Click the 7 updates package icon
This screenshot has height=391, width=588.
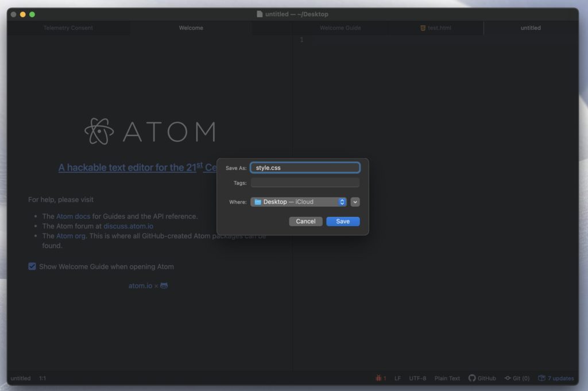click(x=541, y=378)
